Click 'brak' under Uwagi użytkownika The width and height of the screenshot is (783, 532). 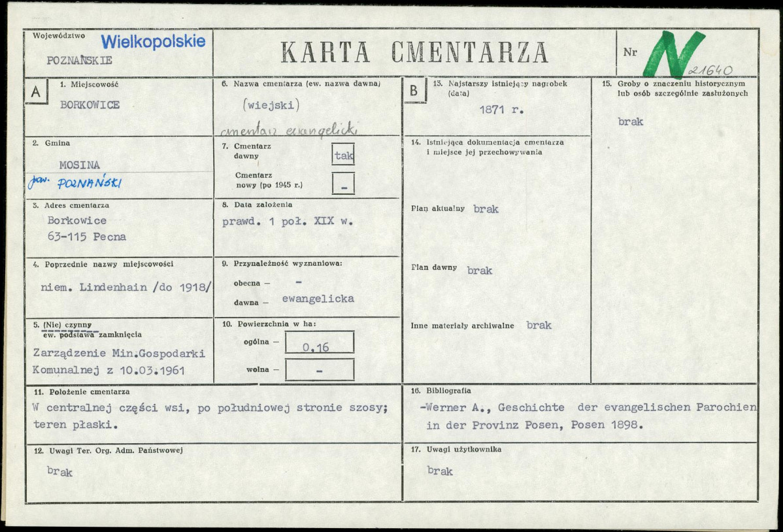tap(440, 471)
